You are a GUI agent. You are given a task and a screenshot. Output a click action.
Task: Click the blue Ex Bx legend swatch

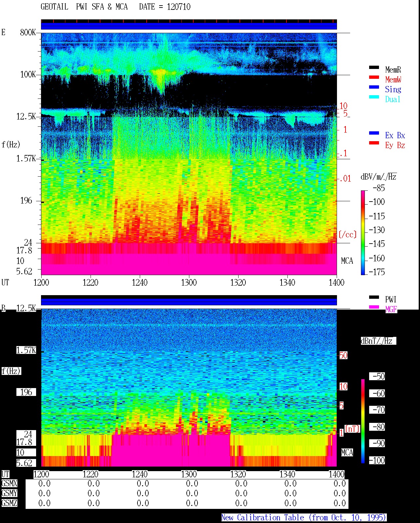point(374,133)
